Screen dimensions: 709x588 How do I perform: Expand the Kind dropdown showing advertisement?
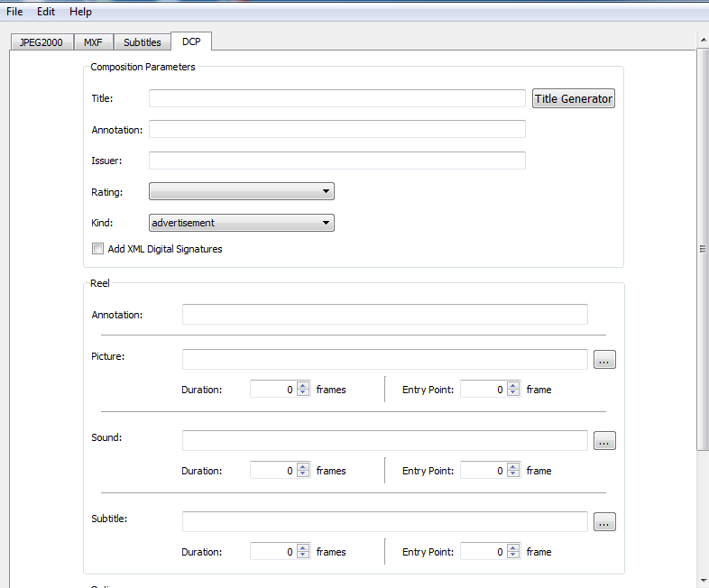[241, 223]
